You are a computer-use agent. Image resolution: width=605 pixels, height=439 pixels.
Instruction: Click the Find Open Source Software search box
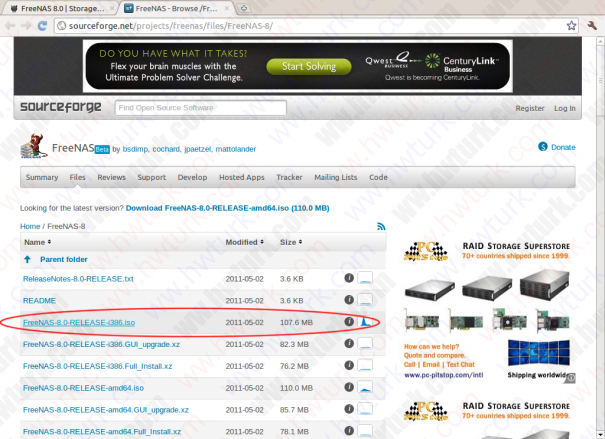pos(201,108)
